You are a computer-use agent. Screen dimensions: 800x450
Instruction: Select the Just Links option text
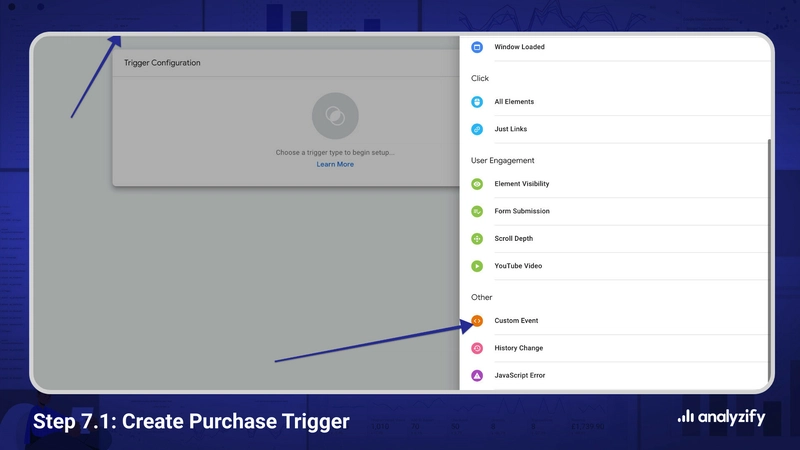[x=511, y=129]
